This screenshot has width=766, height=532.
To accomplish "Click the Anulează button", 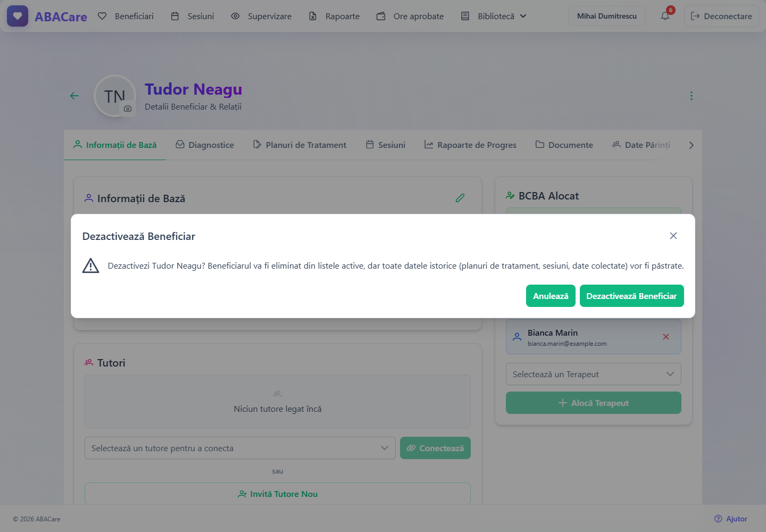I will pos(551,296).
